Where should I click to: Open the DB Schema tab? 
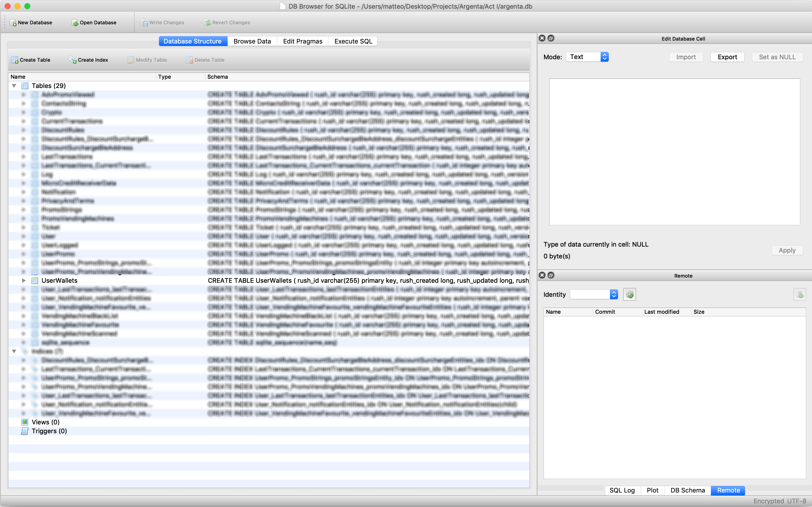[x=687, y=490]
